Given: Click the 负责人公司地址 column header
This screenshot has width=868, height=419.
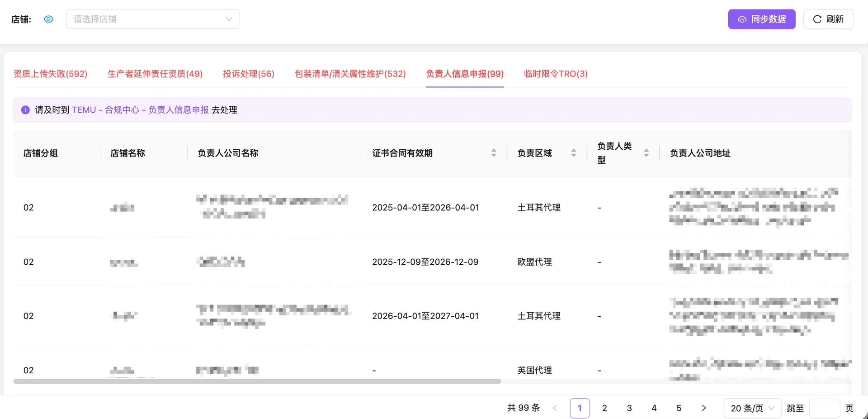Looking at the screenshot, I should pyautogui.click(x=700, y=153).
